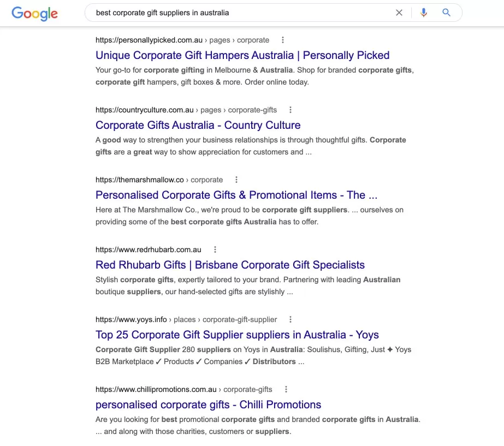504x446 pixels.
Task: Click the Google logo
Action: pos(34,14)
